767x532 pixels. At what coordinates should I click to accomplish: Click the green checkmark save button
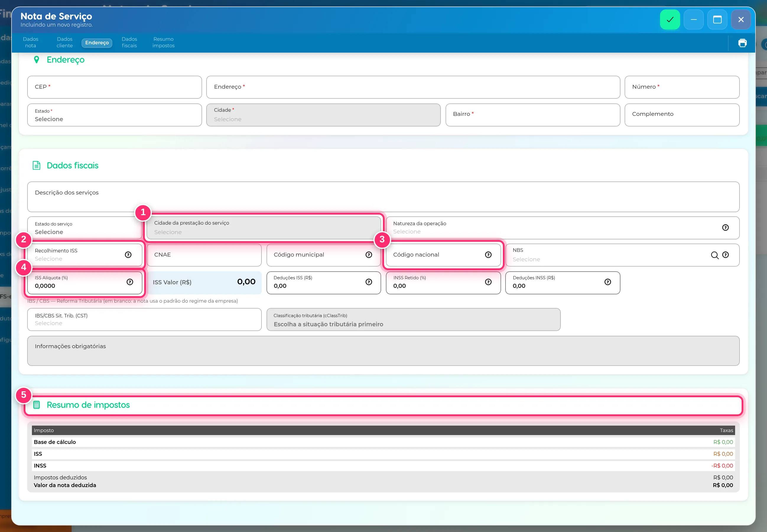coord(670,20)
